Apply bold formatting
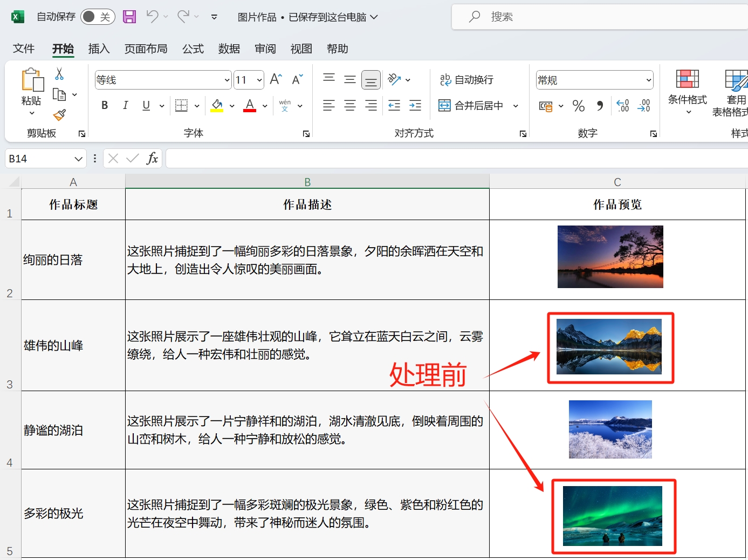The image size is (748, 560). click(104, 105)
